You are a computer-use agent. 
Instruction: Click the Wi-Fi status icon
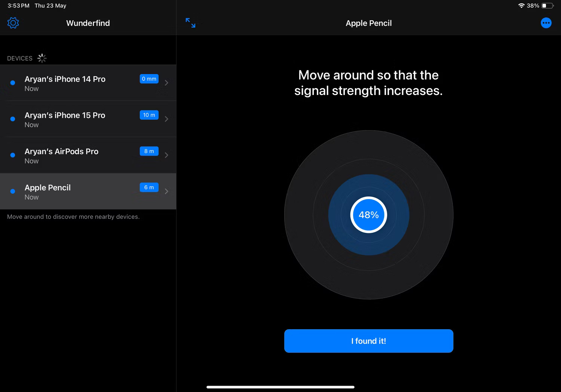[522, 6]
